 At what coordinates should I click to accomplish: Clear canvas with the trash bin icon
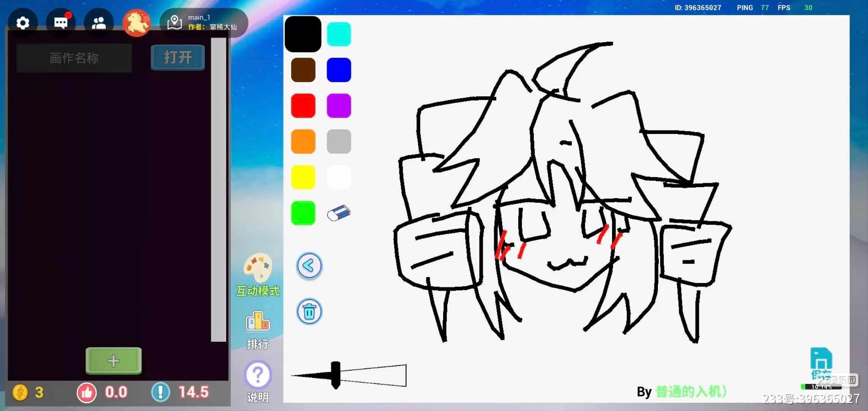tap(309, 312)
